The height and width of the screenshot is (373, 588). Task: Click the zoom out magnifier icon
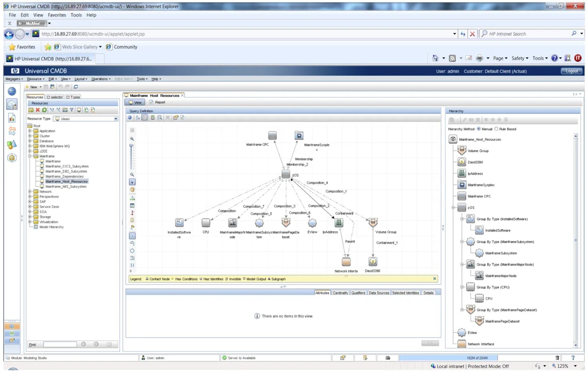click(x=132, y=174)
